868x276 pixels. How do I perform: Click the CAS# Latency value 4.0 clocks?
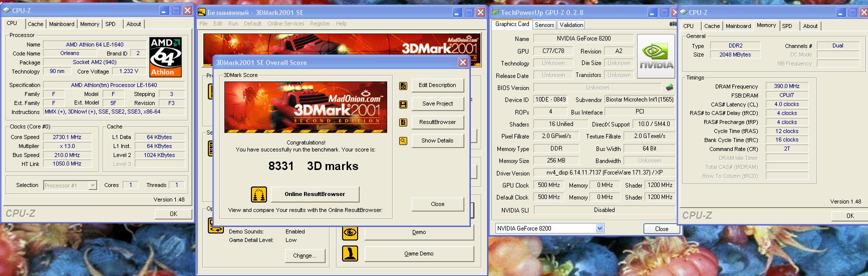[x=786, y=104]
